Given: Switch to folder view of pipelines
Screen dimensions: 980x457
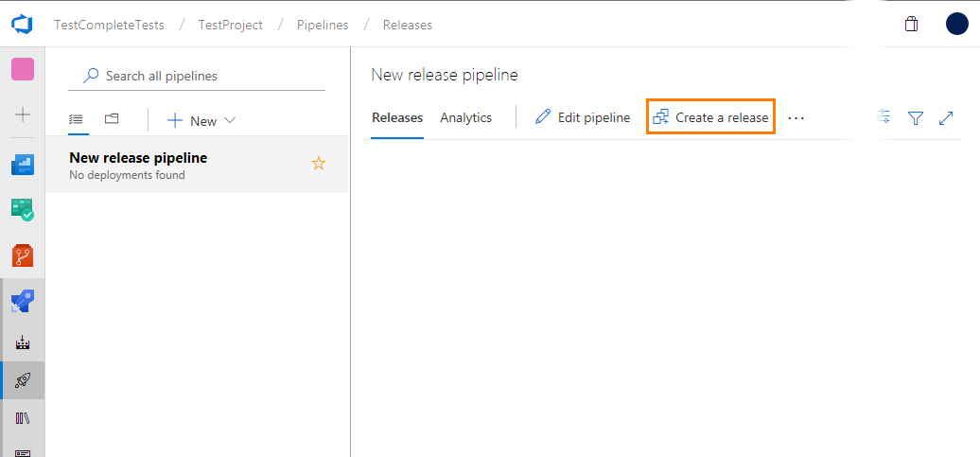Looking at the screenshot, I should point(112,118).
